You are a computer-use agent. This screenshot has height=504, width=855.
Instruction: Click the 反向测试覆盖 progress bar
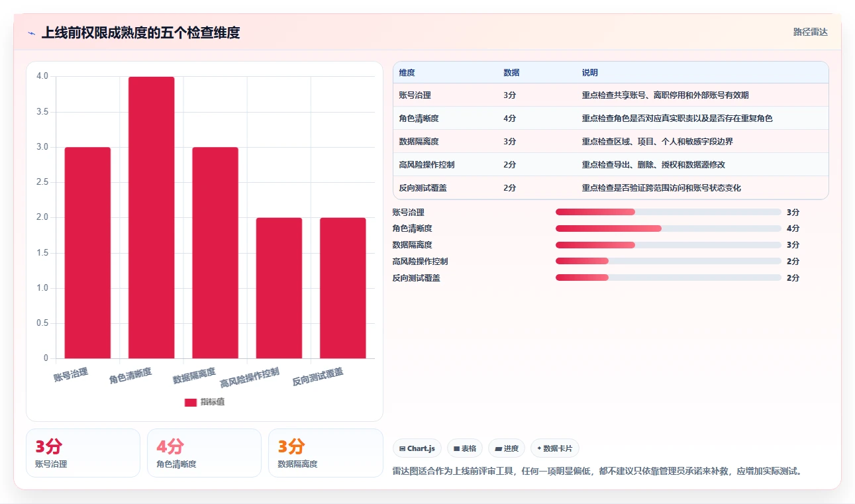(668, 277)
